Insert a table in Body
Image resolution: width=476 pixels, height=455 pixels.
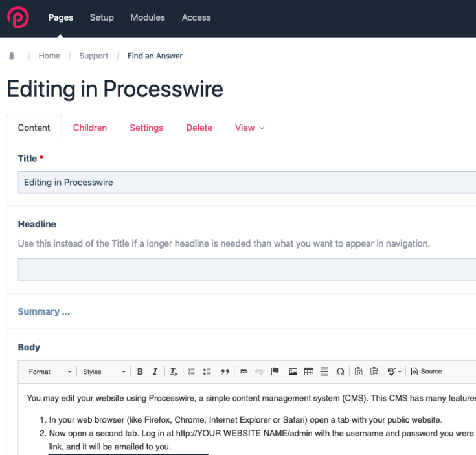pos(309,372)
